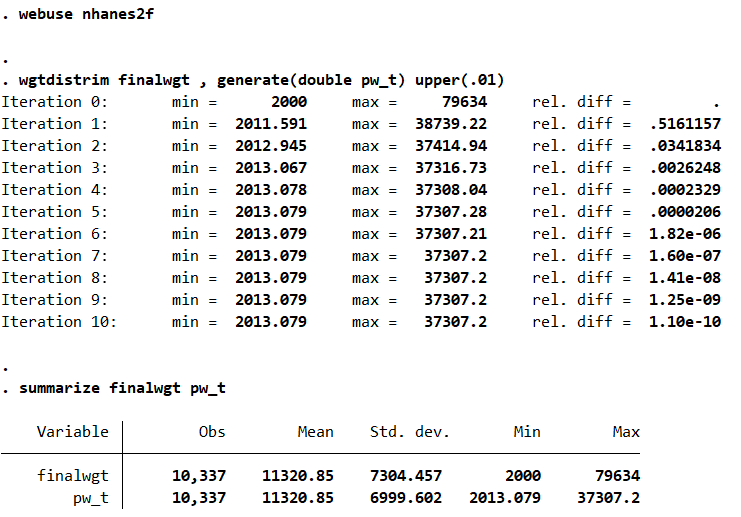741x517 pixels.
Task: Select pw_t std. dev. 6999.602
Action: click(406, 498)
